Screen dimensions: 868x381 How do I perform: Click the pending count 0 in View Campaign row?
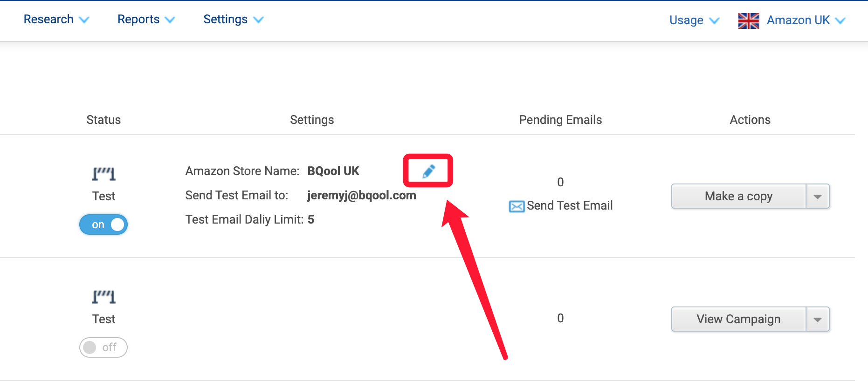(560, 318)
